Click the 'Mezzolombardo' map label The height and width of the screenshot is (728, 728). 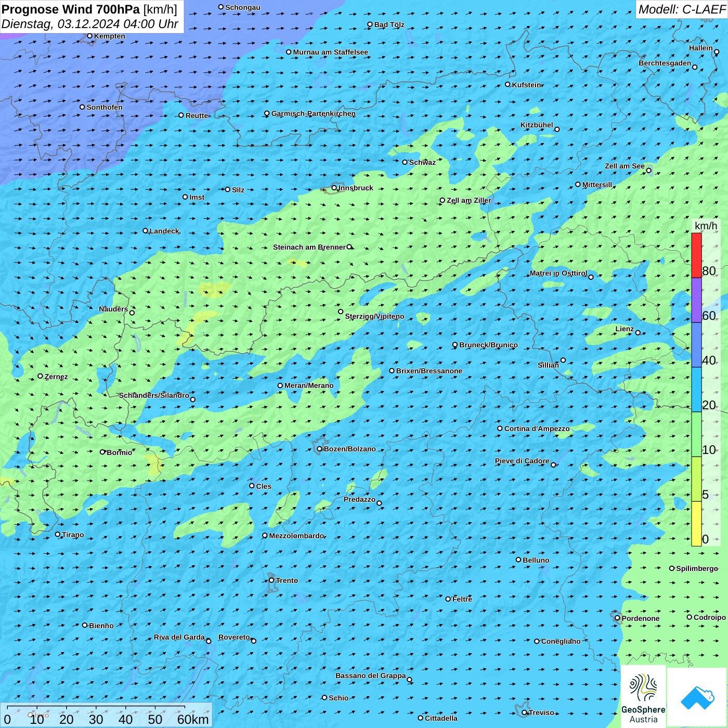296,536
